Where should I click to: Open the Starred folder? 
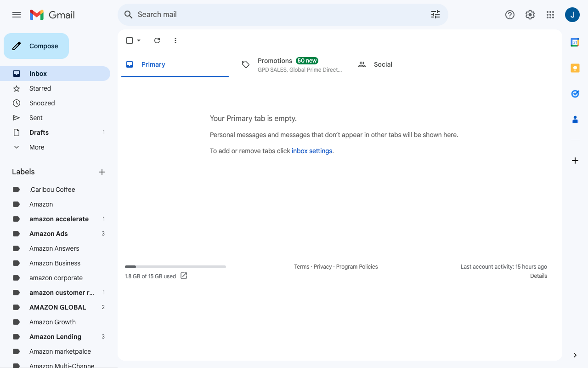tap(55, 88)
